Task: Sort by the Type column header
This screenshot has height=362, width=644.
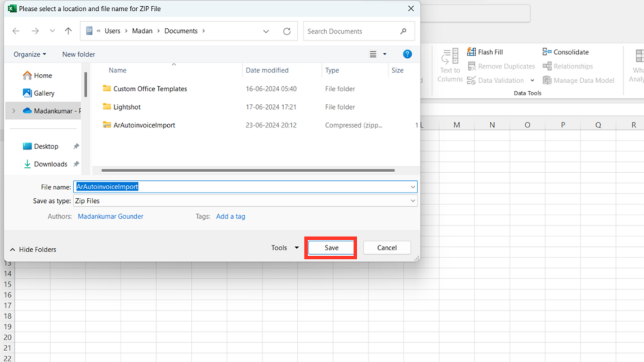Action: point(332,70)
